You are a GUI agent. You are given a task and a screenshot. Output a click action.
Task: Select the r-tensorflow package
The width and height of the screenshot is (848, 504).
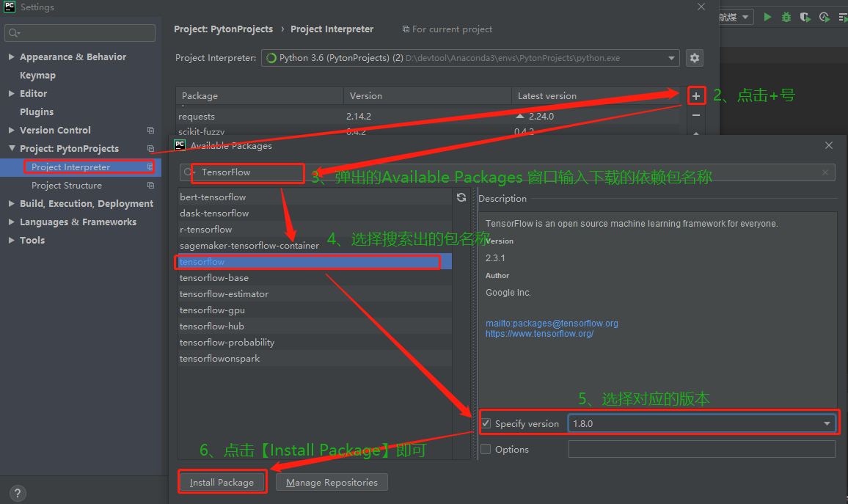pyautogui.click(x=315, y=230)
